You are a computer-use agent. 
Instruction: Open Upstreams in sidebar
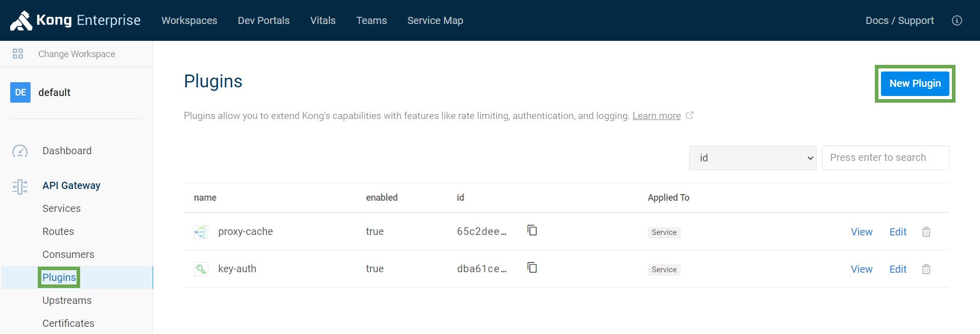(x=67, y=300)
